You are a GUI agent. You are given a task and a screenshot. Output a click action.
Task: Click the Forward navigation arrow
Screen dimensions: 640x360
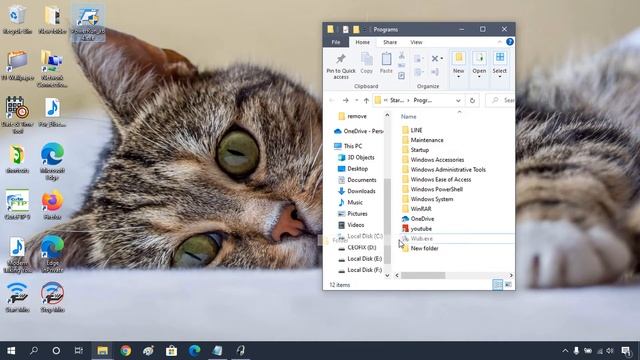pyautogui.click(x=345, y=100)
